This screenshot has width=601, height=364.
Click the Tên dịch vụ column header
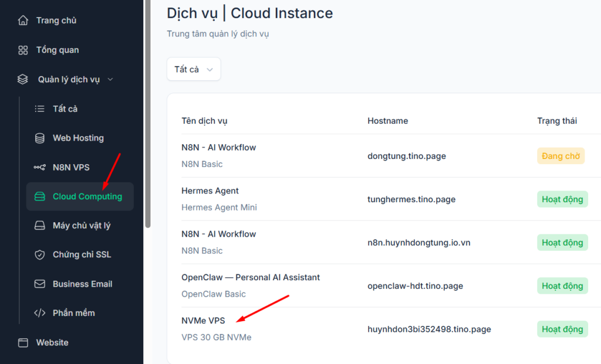tap(204, 121)
